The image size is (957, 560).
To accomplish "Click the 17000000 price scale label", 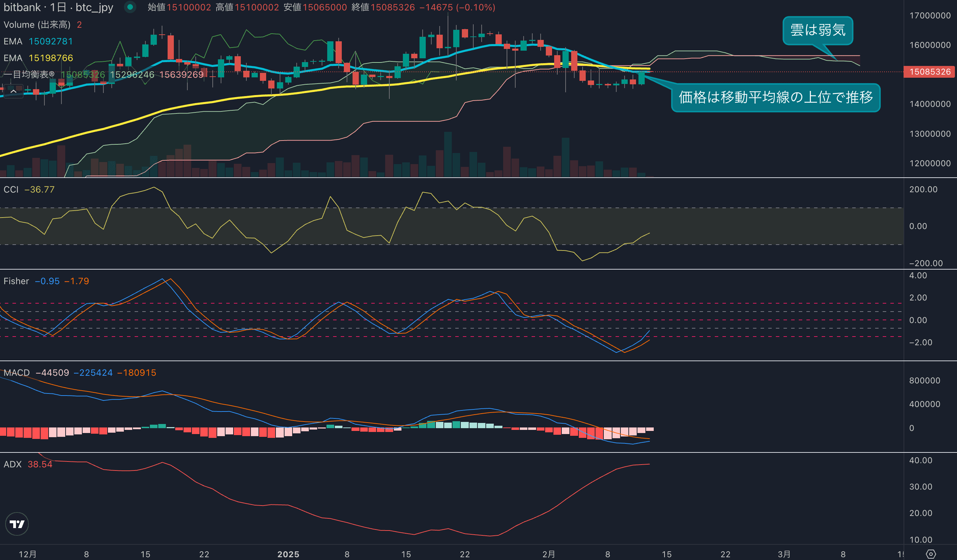I will (x=930, y=16).
